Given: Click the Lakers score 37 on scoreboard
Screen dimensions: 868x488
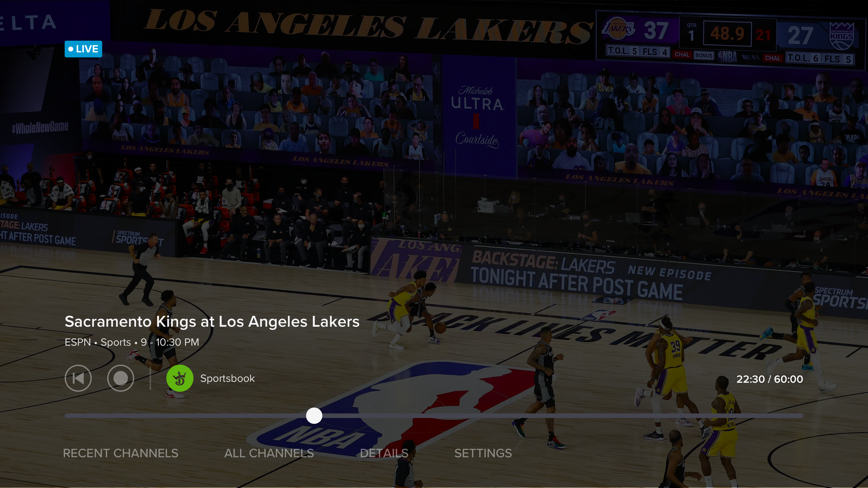Looking at the screenshot, I should tap(656, 31).
